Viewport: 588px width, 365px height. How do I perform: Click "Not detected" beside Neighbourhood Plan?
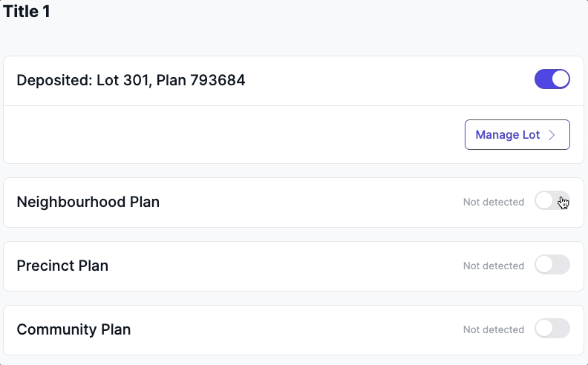[493, 202]
